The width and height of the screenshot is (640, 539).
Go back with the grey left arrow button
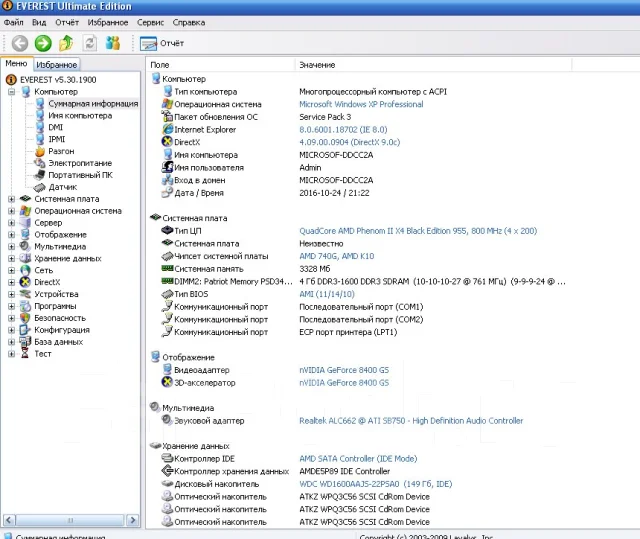pyautogui.click(x=20, y=43)
